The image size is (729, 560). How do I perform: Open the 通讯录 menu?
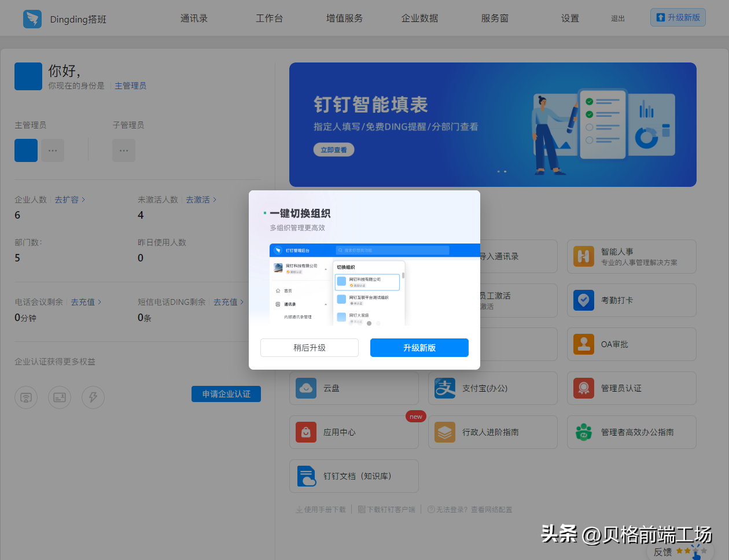(x=194, y=19)
